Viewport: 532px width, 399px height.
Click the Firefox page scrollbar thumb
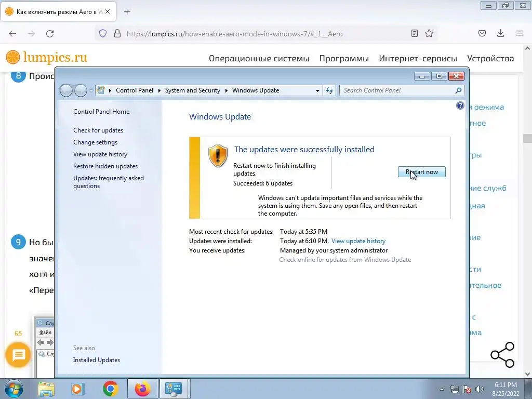click(527, 138)
